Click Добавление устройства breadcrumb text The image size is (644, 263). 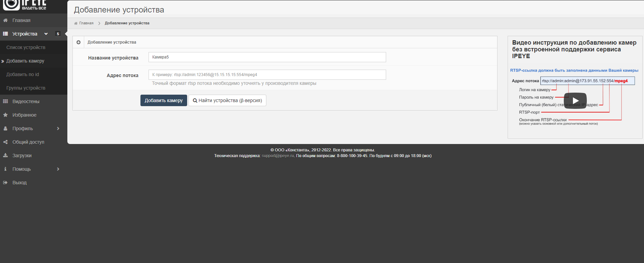click(x=127, y=23)
